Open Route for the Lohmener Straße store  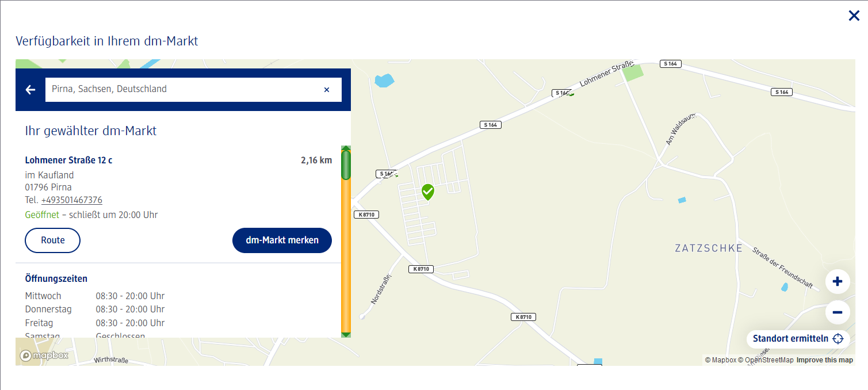pyautogui.click(x=52, y=240)
